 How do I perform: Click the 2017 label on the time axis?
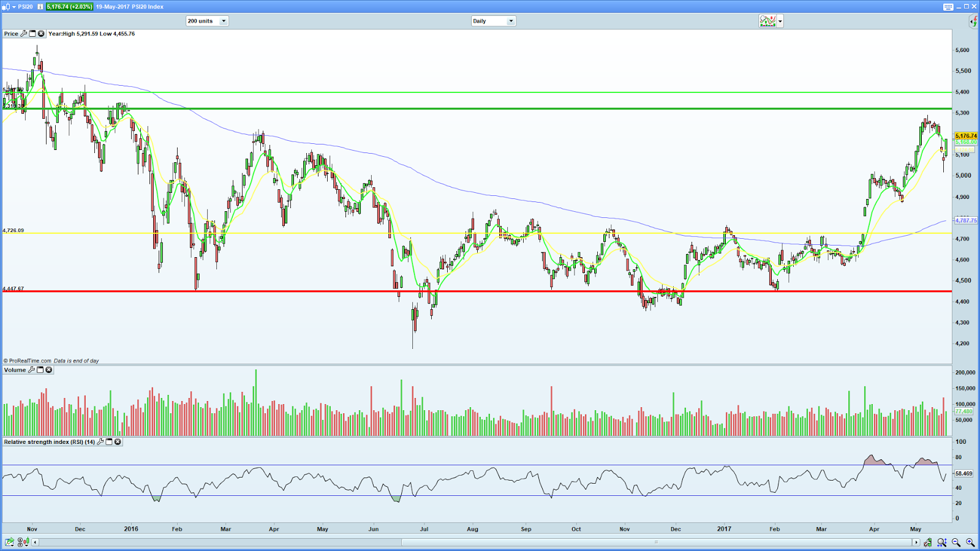pyautogui.click(x=724, y=529)
